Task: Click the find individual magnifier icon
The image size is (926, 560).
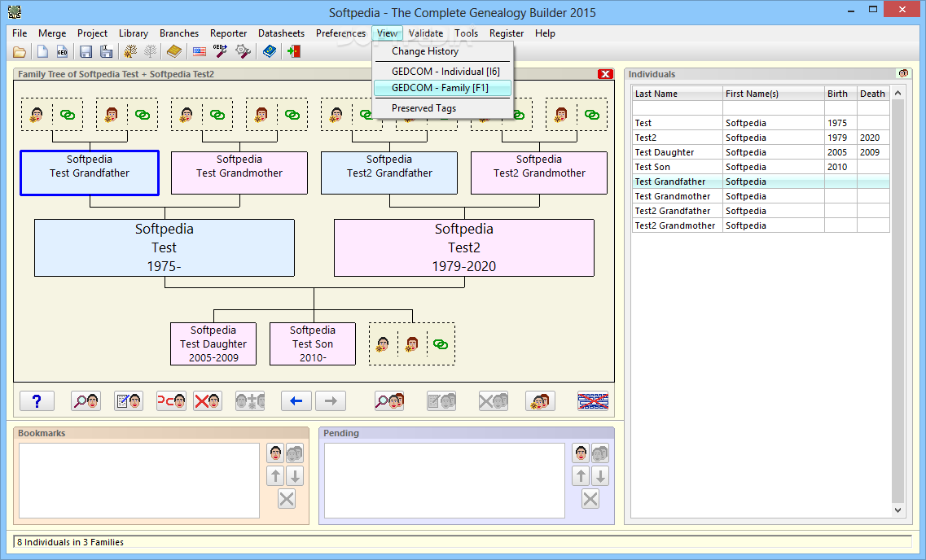Action: coord(86,401)
